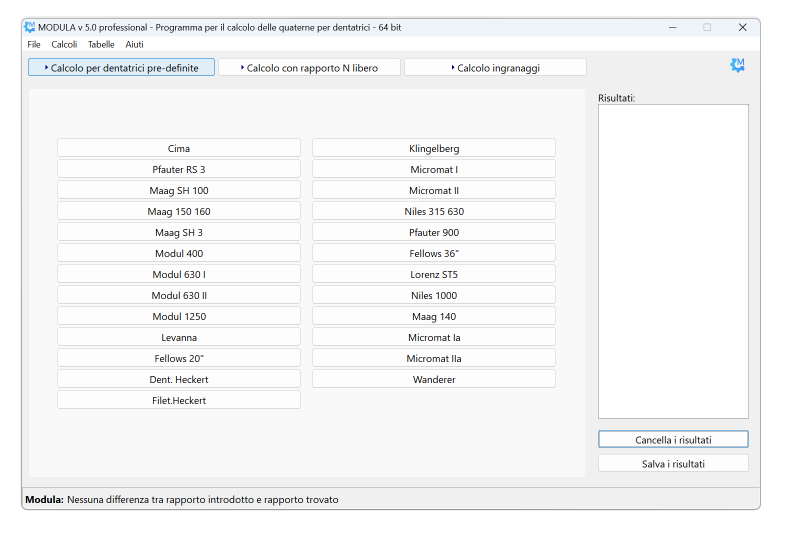Select the Cima machine button
This screenshot has width=793, height=535.
coord(179,148)
